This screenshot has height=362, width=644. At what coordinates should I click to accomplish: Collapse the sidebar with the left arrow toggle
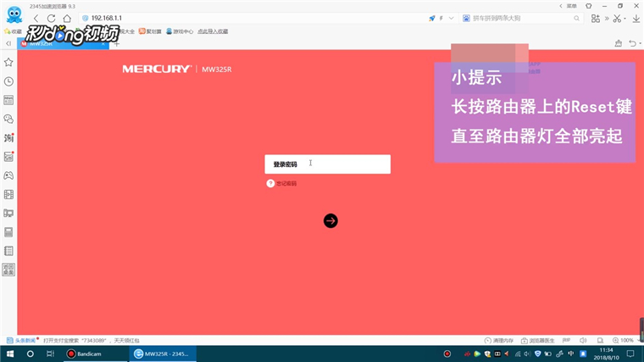point(8,43)
